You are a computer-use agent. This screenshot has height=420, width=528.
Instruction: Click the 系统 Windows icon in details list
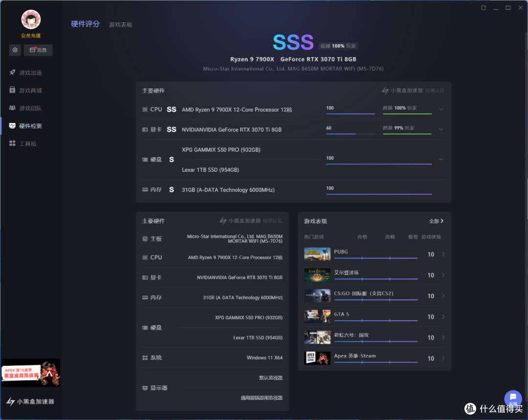(145, 358)
